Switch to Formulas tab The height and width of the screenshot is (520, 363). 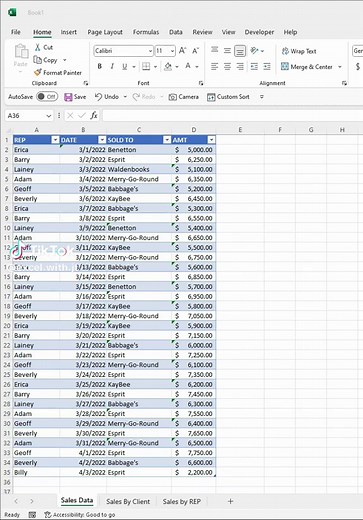pyautogui.click(x=146, y=32)
